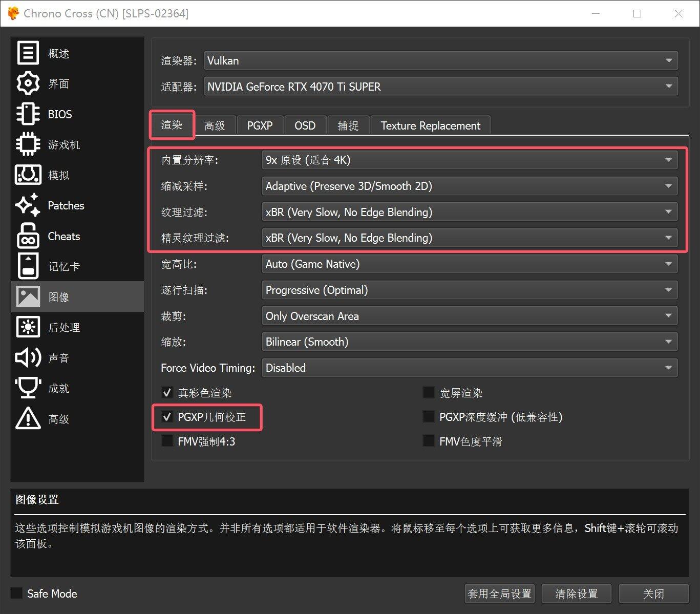Open the 后处理 brightness icon
700x614 pixels.
click(x=28, y=327)
